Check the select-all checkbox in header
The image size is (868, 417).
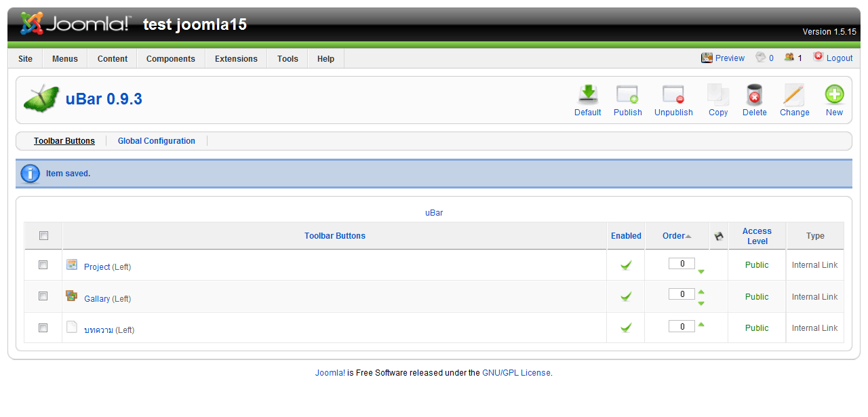click(x=43, y=236)
